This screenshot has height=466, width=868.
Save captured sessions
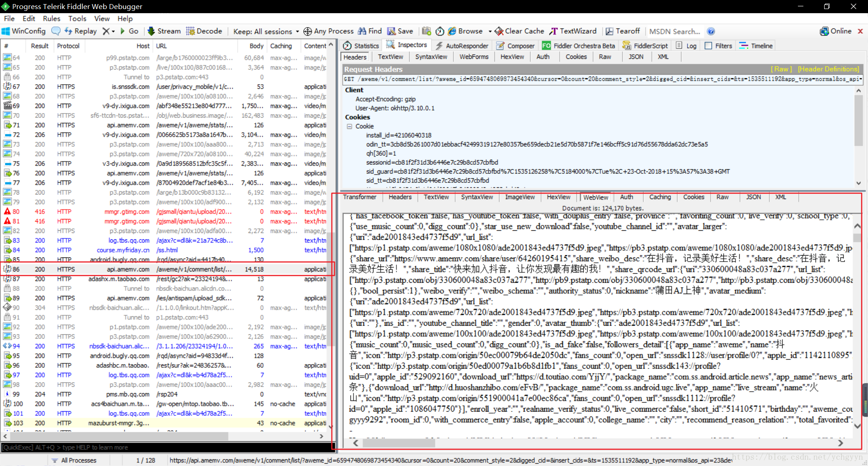401,31
